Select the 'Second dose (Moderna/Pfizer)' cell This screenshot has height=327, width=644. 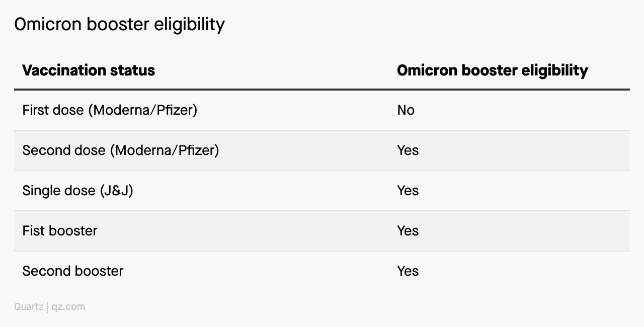point(121,150)
